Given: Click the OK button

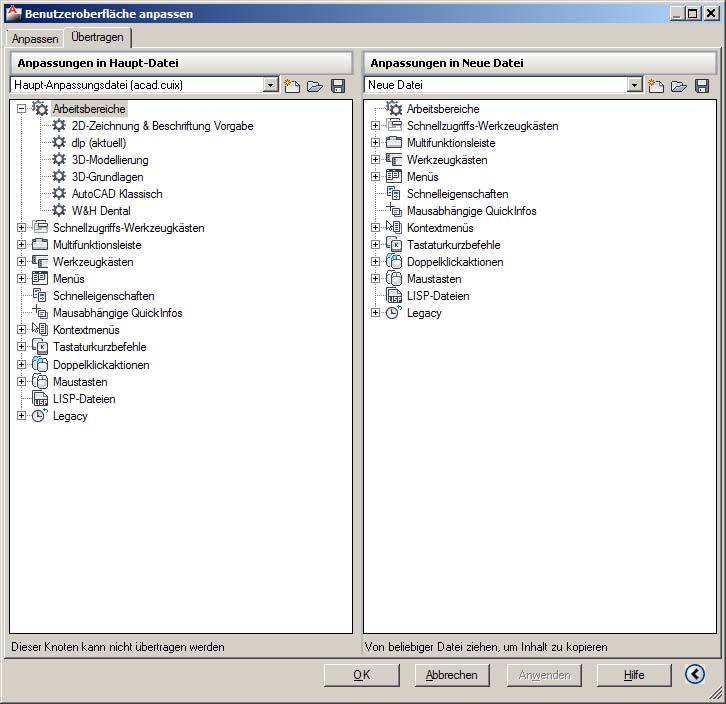Looking at the screenshot, I should [x=362, y=675].
